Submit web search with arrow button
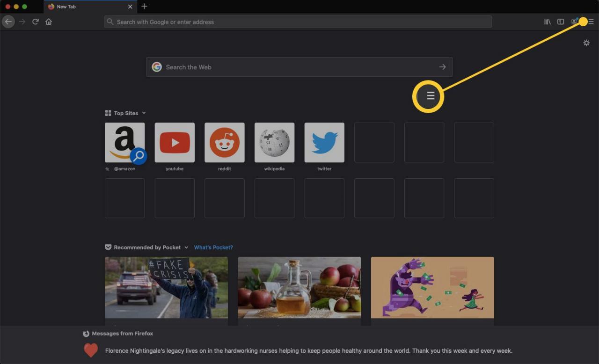 pos(442,67)
